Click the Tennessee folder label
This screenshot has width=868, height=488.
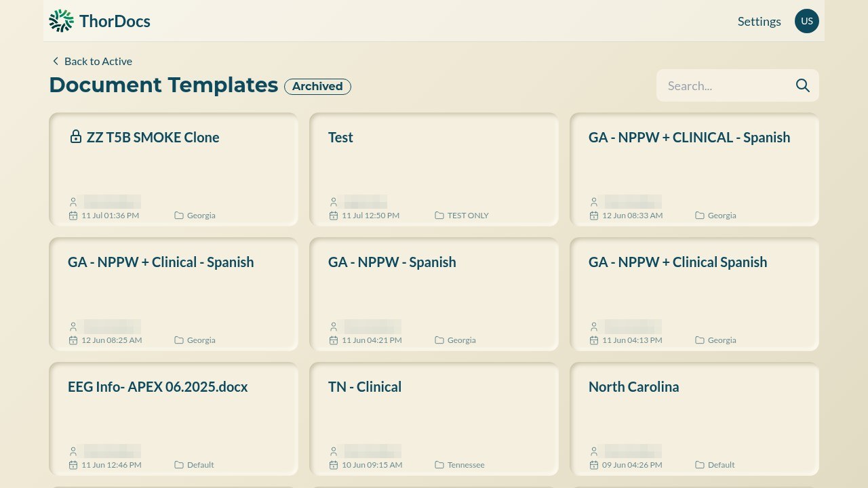(x=466, y=465)
